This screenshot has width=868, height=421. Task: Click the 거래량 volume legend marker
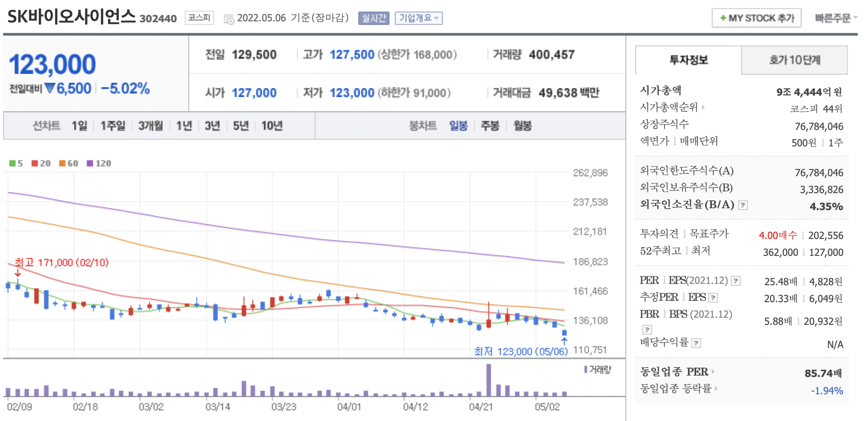586,369
